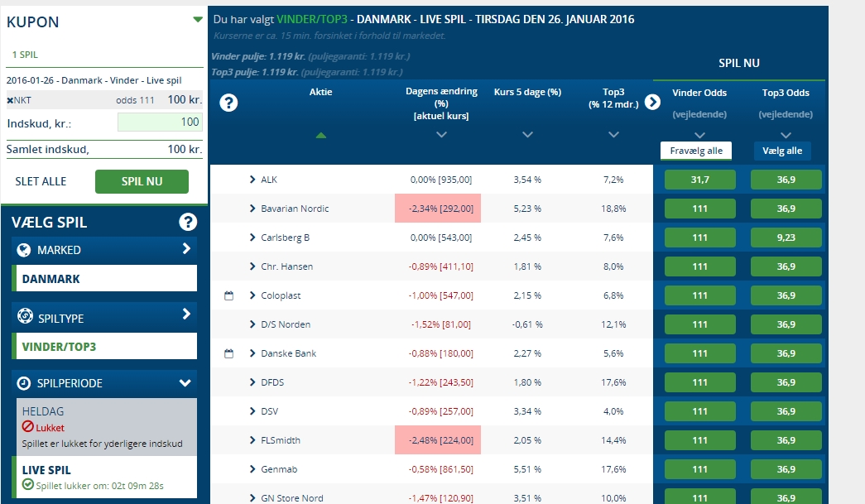Viewport: 865px width, 504px height.
Task: Select the DANMARK market option
Action: coord(104,278)
